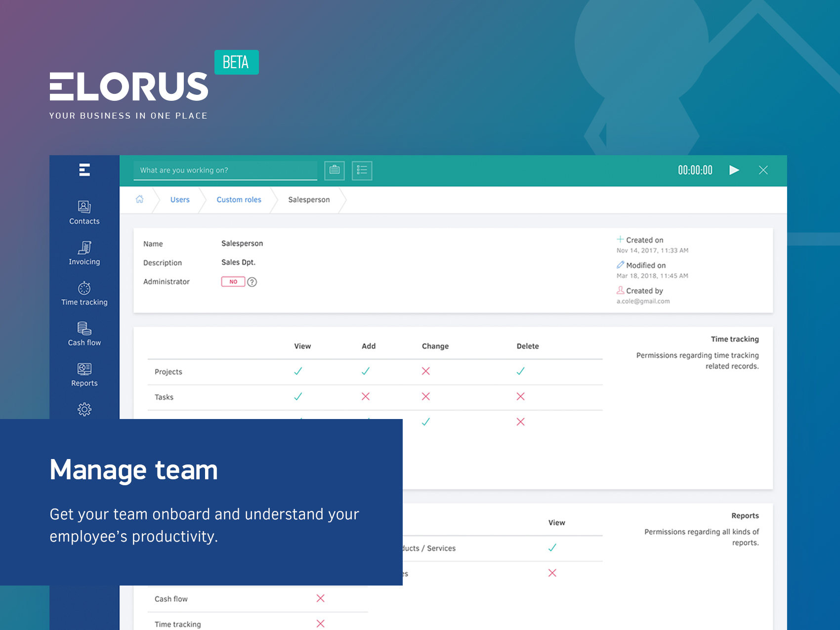Image resolution: width=840 pixels, height=630 pixels.
Task: Click the Tasks row label
Action: 164,397
